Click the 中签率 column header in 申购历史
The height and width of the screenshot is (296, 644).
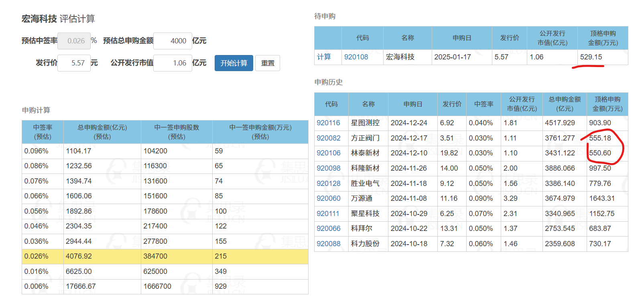[484, 104]
